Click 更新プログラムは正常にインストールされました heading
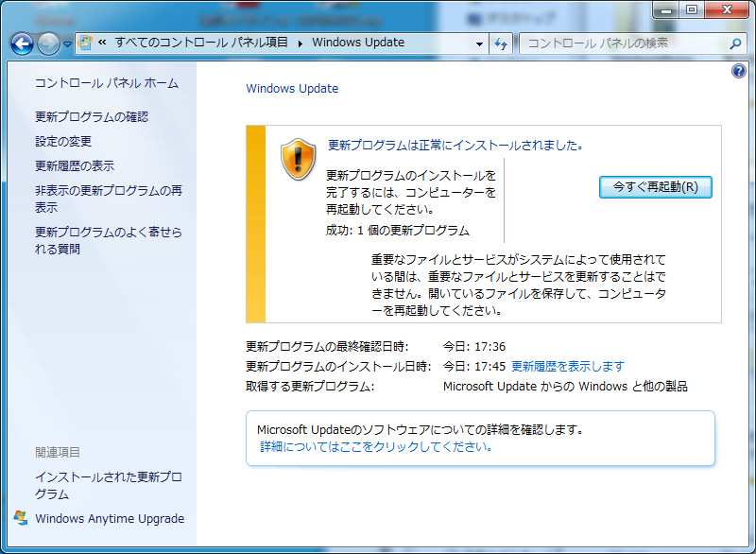 pos(455,146)
